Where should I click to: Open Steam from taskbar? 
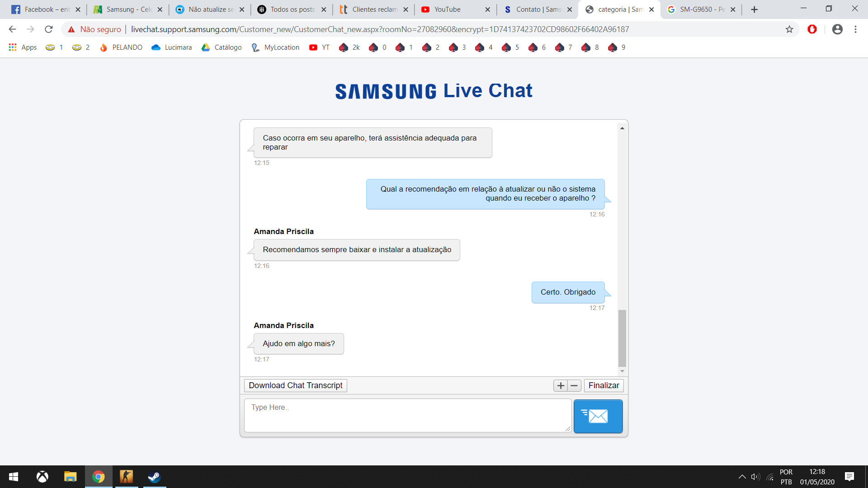pos(155,477)
